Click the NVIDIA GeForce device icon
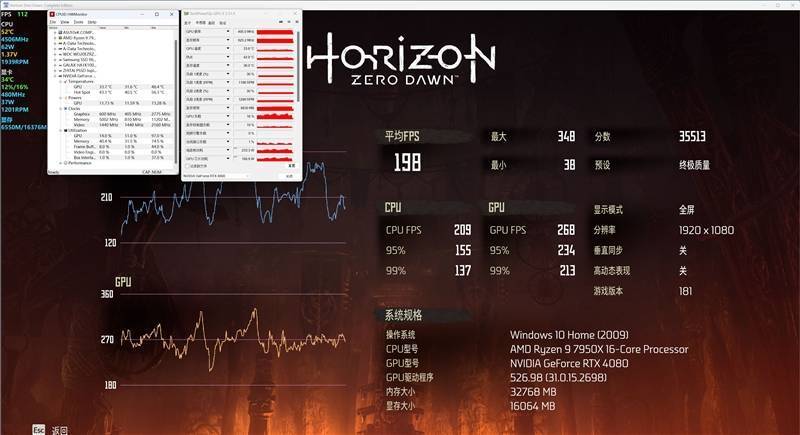This screenshot has height=435, width=800. coord(60,76)
